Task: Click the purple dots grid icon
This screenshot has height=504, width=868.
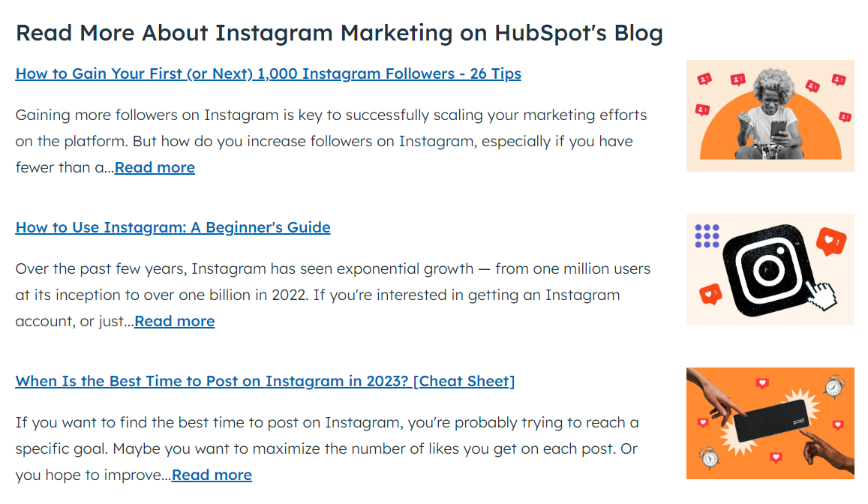Action: [x=707, y=235]
